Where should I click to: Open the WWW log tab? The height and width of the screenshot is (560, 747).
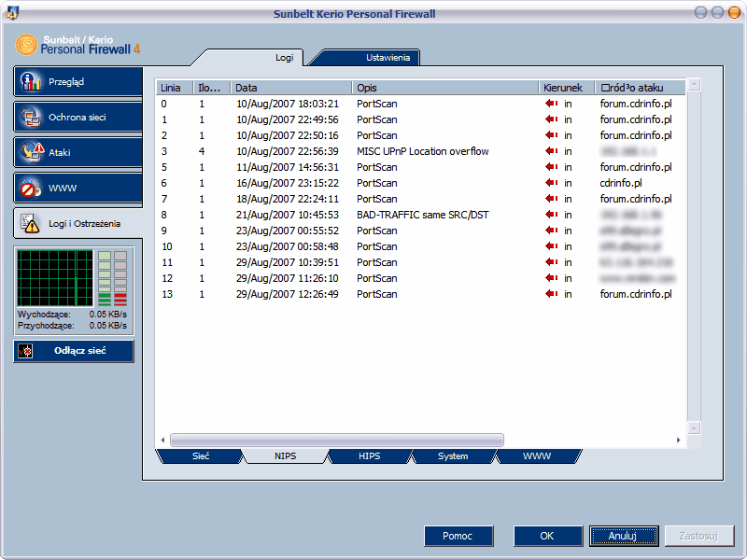pos(537,455)
